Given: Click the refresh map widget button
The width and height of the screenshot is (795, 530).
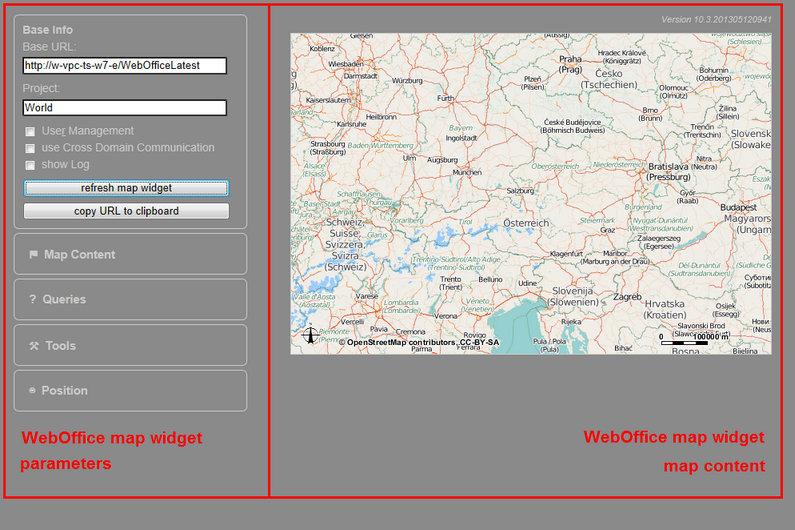Looking at the screenshot, I should tap(126, 188).
